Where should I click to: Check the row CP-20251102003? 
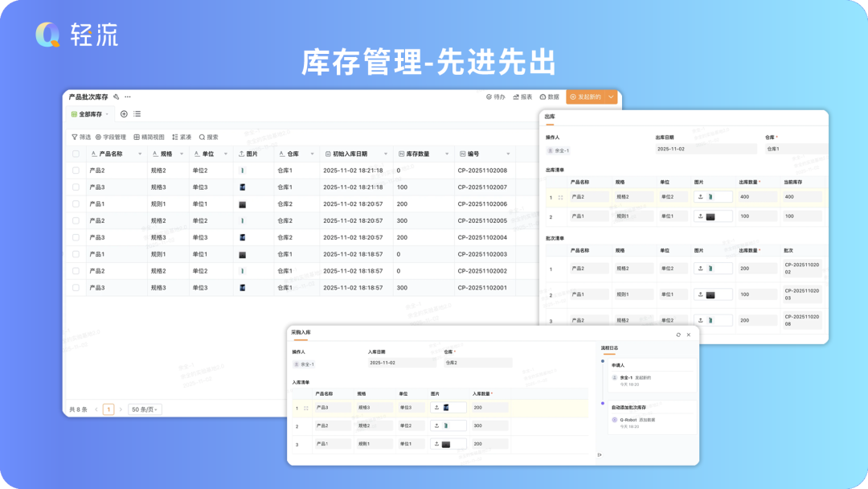(76, 254)
